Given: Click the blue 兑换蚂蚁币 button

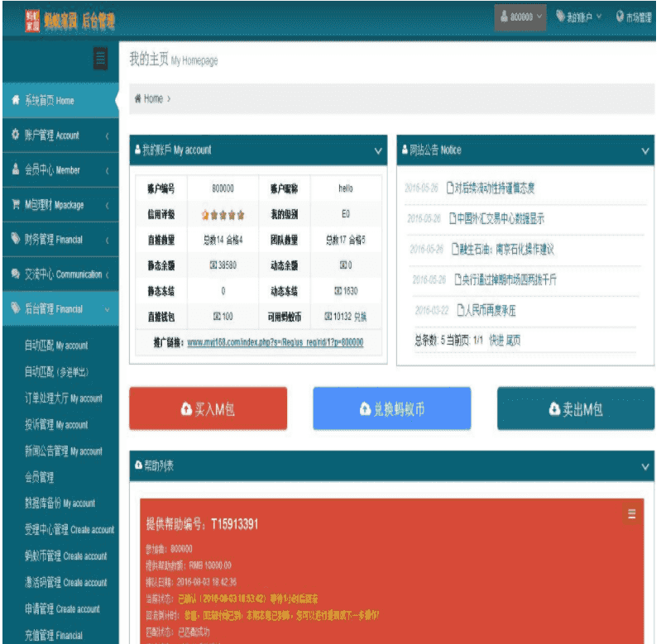Looking at the screenshot, I should click(x=392, y=408).
